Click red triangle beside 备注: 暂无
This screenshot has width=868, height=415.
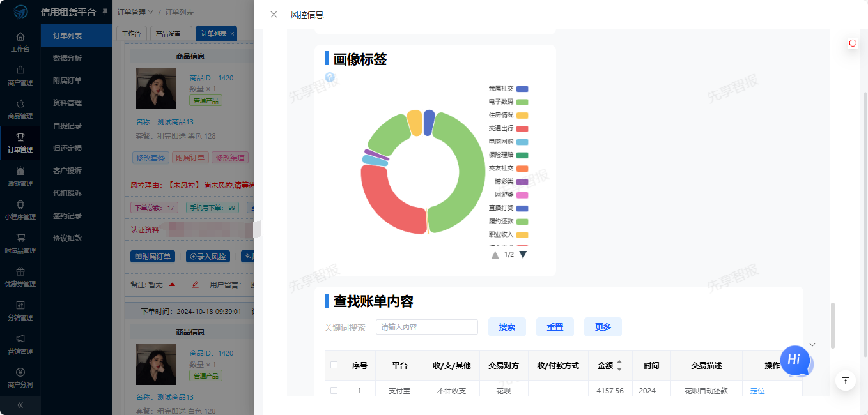point(172,285)
